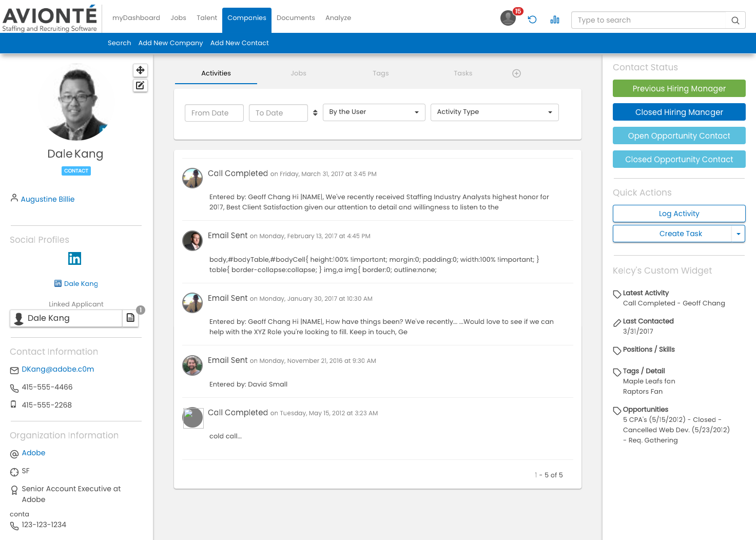Open the Talent menu
The height and width of the screenshot is (540, 756).
207,18
